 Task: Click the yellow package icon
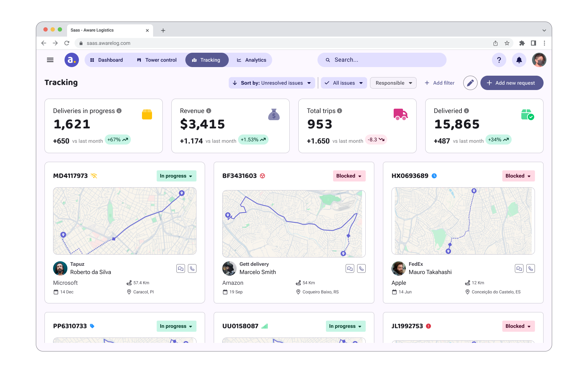(x=147, y=114)
